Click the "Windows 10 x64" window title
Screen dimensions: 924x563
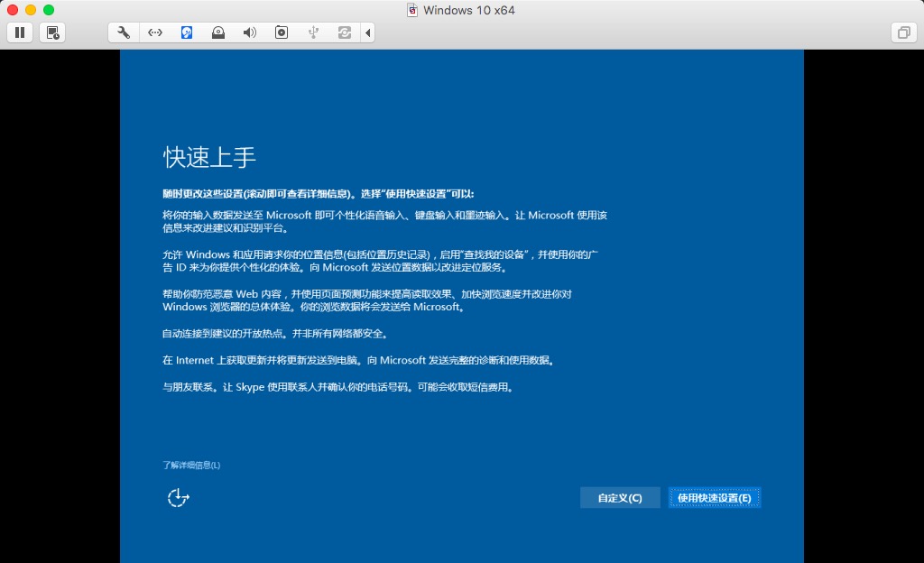coord(469,10)
